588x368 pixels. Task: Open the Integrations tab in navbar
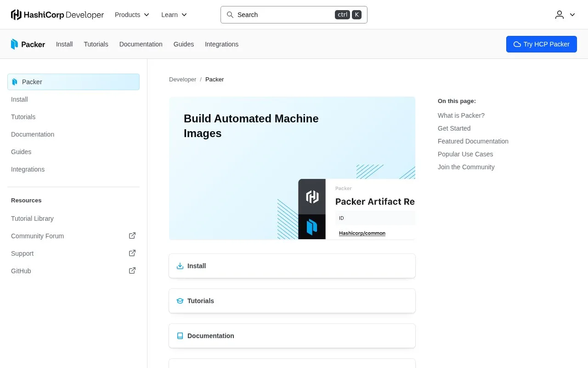[x=221, y=44]
